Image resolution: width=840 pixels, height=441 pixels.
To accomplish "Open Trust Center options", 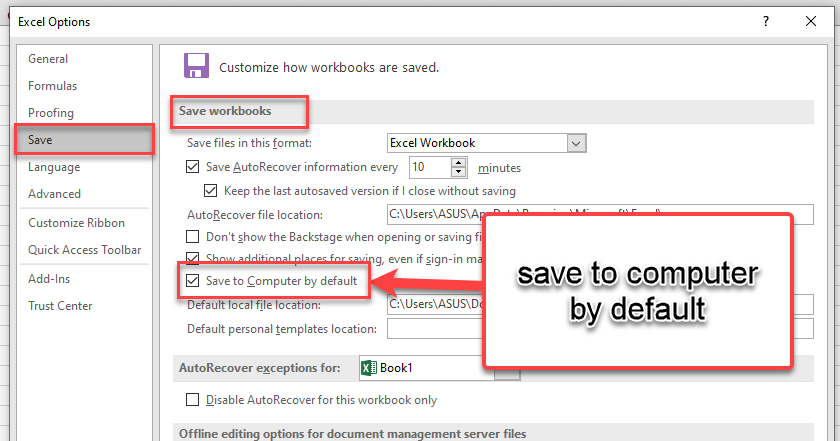I will point(60,306).
